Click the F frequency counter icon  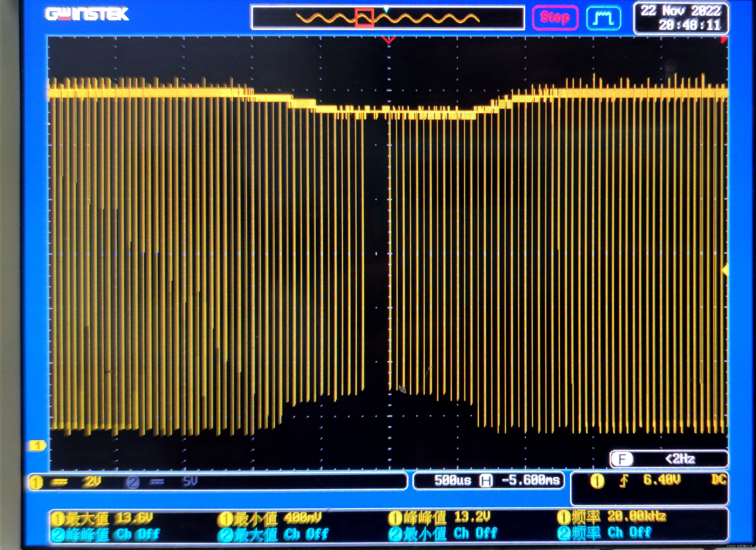622,460
